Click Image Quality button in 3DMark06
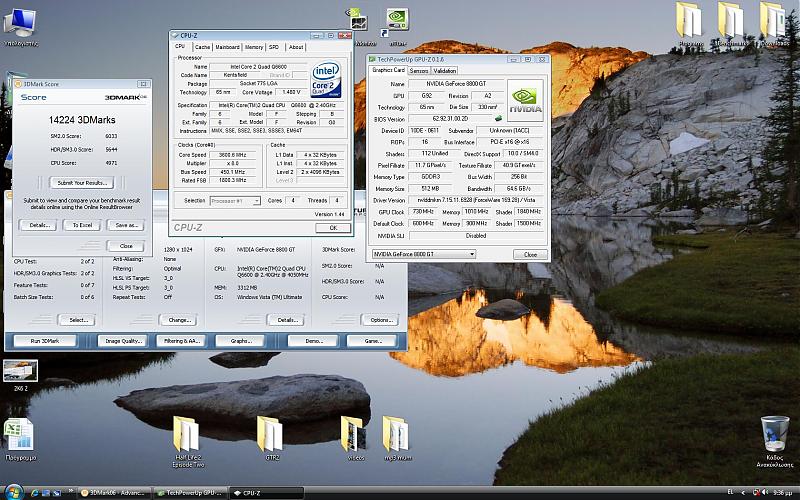The height and width of the screenshot is (500, 800). point(123,341)
